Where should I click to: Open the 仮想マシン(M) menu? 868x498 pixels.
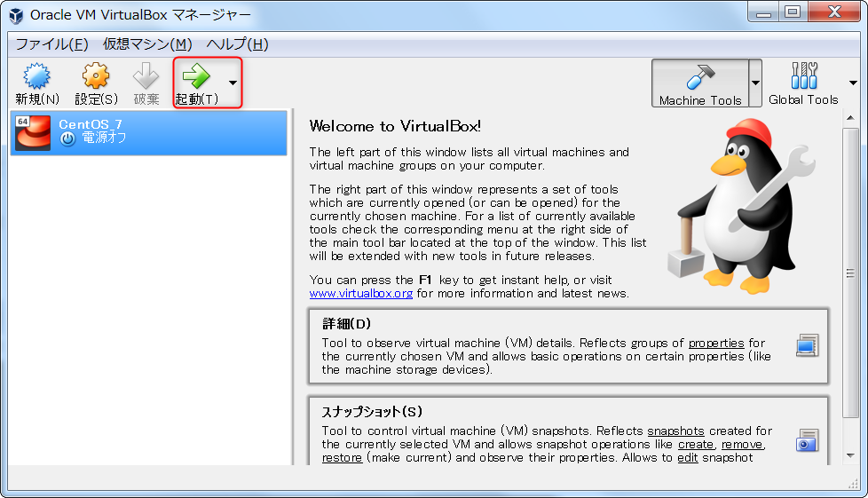pos(147,44)
